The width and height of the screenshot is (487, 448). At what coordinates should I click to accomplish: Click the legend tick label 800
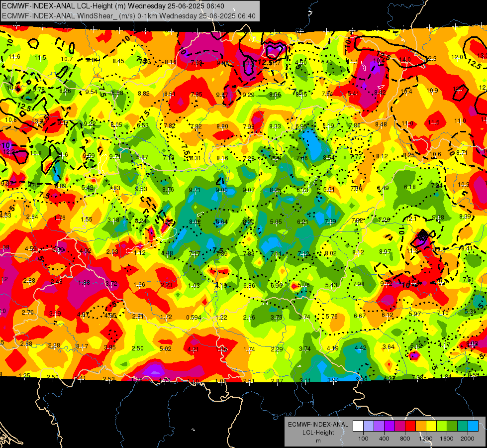pos(405,439)
